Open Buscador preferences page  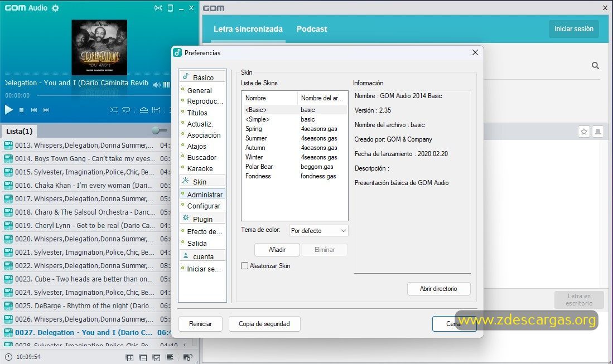coord(202,157)
